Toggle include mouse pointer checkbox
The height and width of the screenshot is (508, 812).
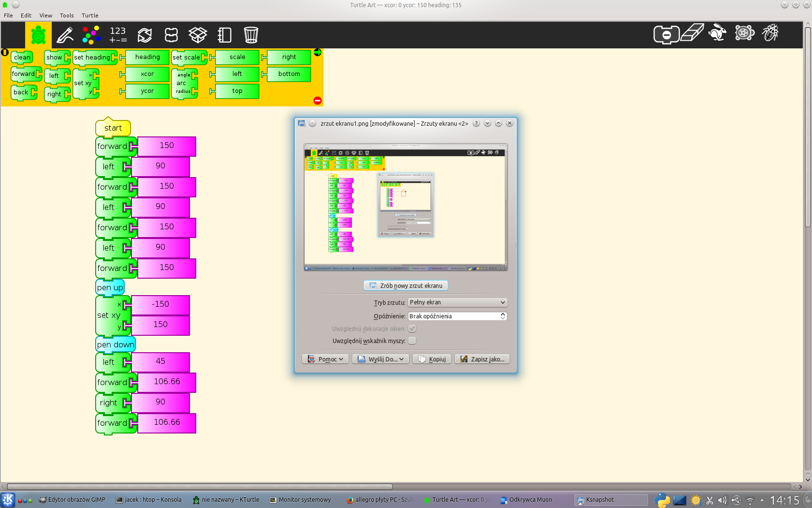412,341
